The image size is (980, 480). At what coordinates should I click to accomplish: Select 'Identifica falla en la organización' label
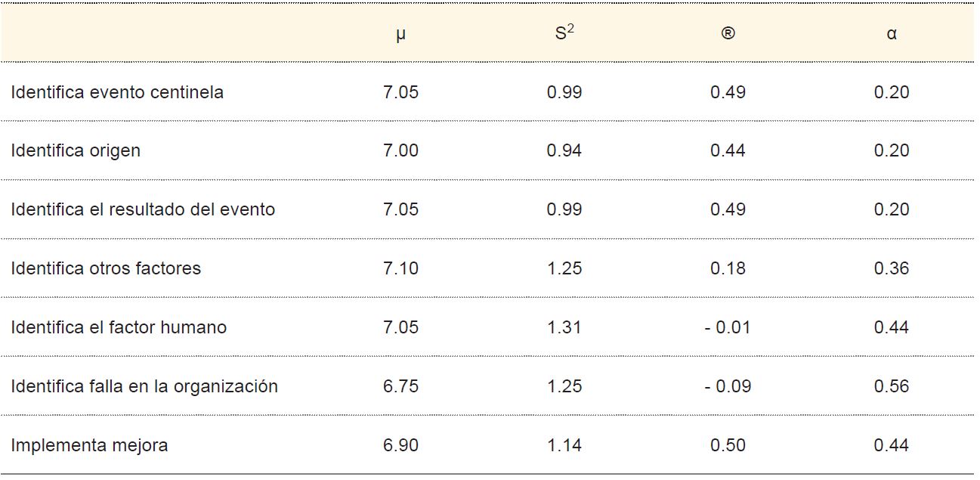click(144, 386)
